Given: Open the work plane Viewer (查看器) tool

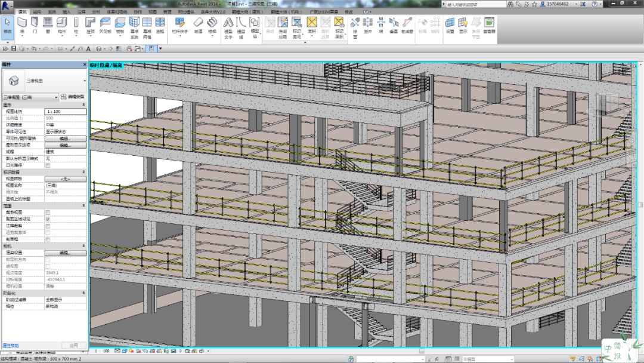Looking at the screenshot, I should pos(489,26).
